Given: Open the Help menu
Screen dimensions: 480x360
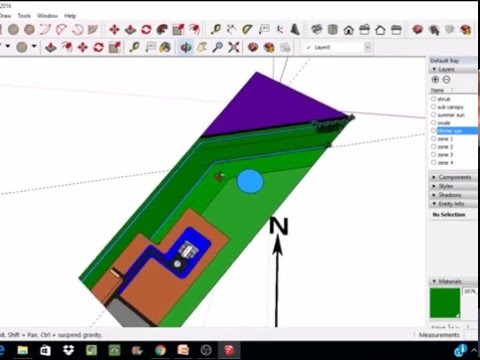Looking at the screenshot, I should coord(70,16).
